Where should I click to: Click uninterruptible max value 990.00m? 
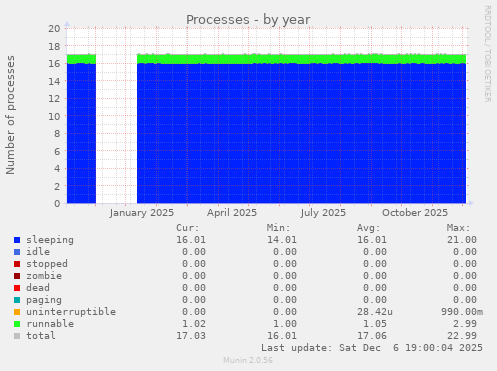462,312
